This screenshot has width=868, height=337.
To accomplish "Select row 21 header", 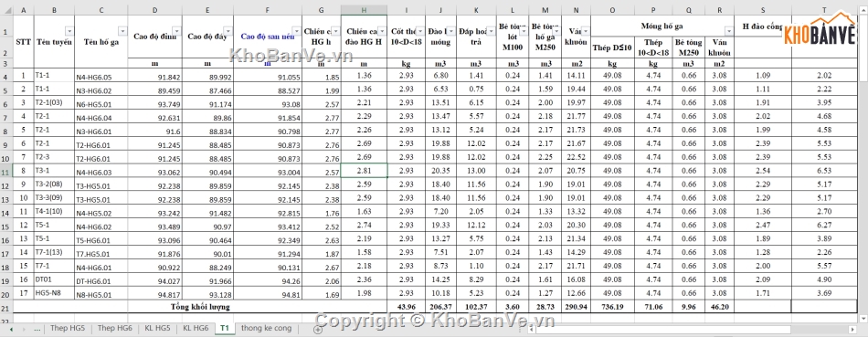I will tap(6, 307).
